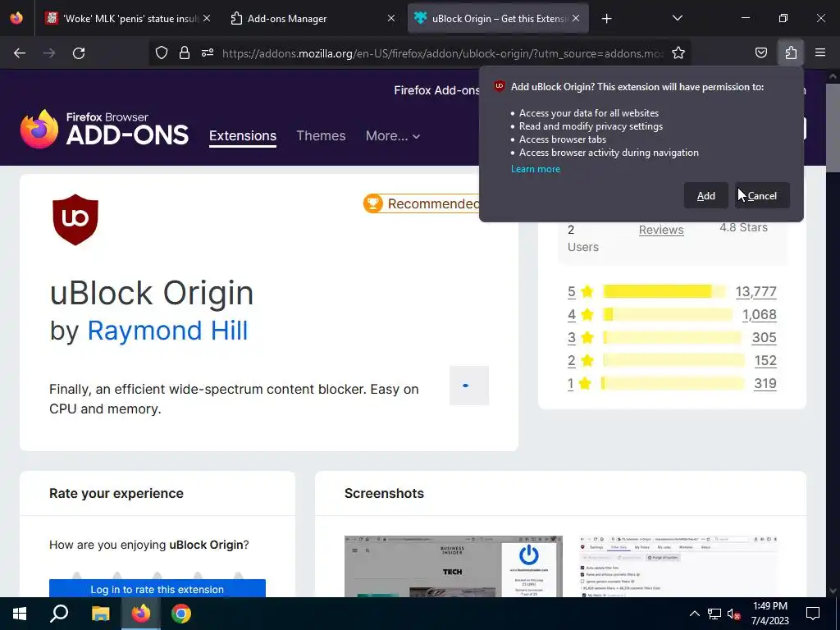Close the Add-ons Manager tab
Image resolution: width=840 pixels, height=630 pixels.
[x=391, y=19]
